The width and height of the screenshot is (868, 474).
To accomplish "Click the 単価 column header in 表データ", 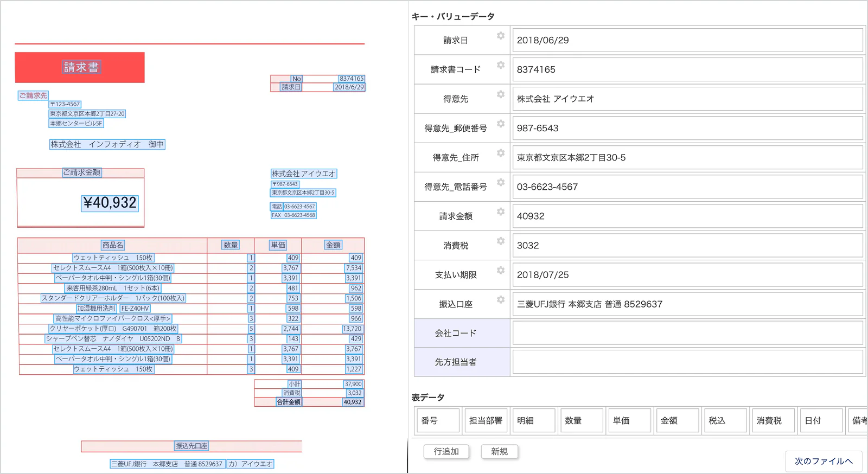I will click(629, 420).
